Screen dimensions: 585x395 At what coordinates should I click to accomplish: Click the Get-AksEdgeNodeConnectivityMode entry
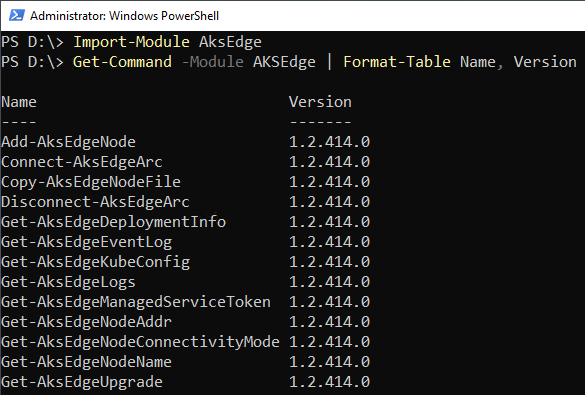[140, 342]
